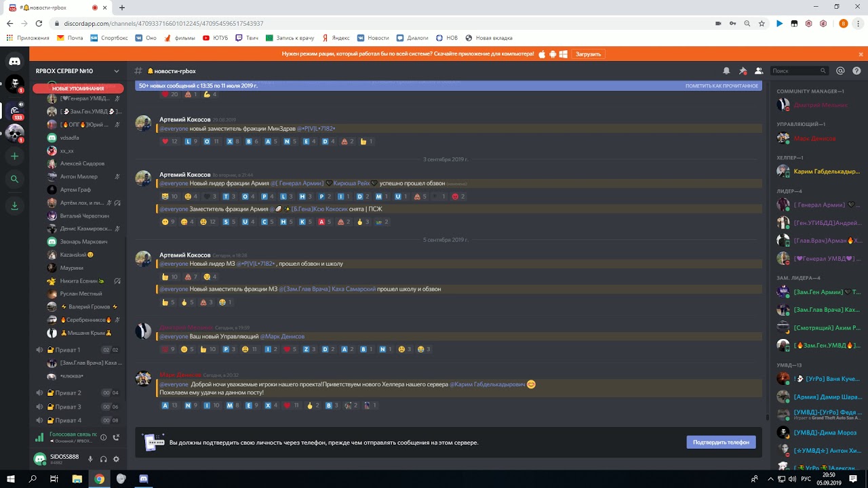The height and width of the screenshot is (488, 868).
Task: Open the Discord home icon
Action: point(14,62)
